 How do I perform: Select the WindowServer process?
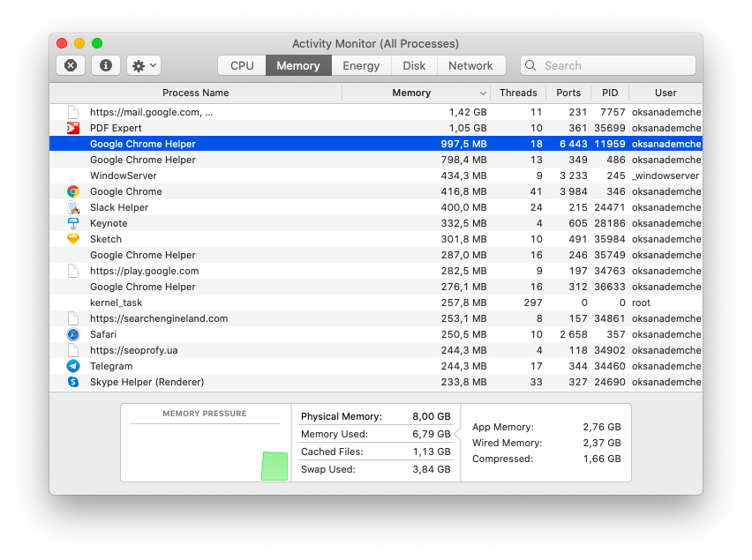tap(376, 175)
